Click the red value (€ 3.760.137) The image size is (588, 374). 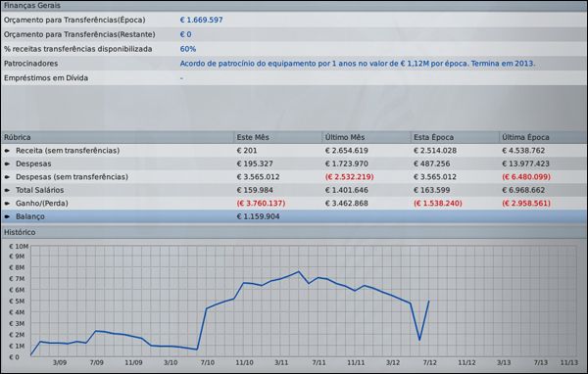(x=261, y=204)
